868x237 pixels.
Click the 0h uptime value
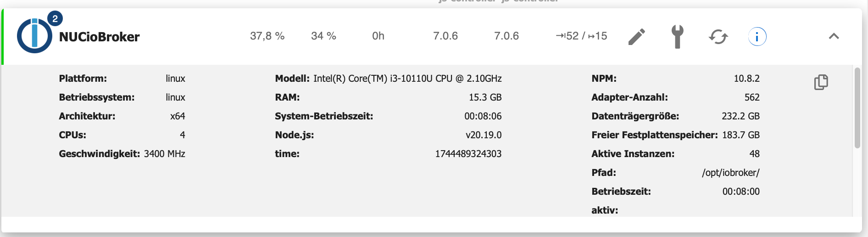(x=378, y=36)
